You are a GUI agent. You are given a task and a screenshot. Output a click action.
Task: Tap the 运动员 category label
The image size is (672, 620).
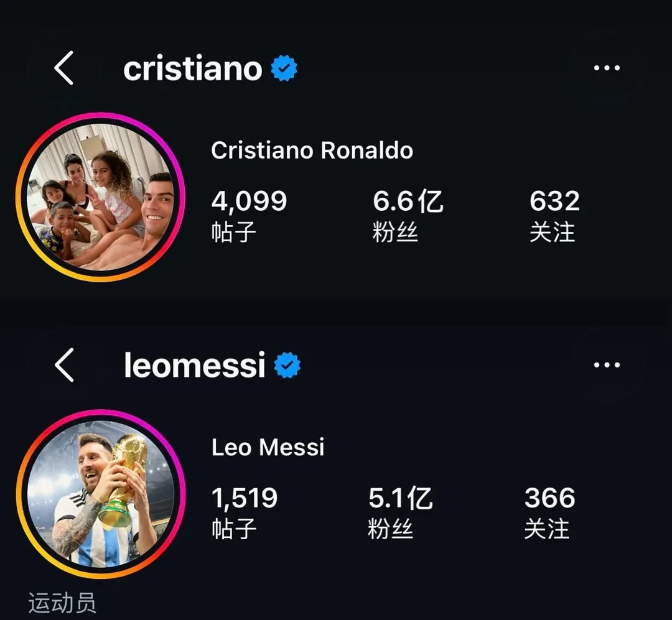62,603
